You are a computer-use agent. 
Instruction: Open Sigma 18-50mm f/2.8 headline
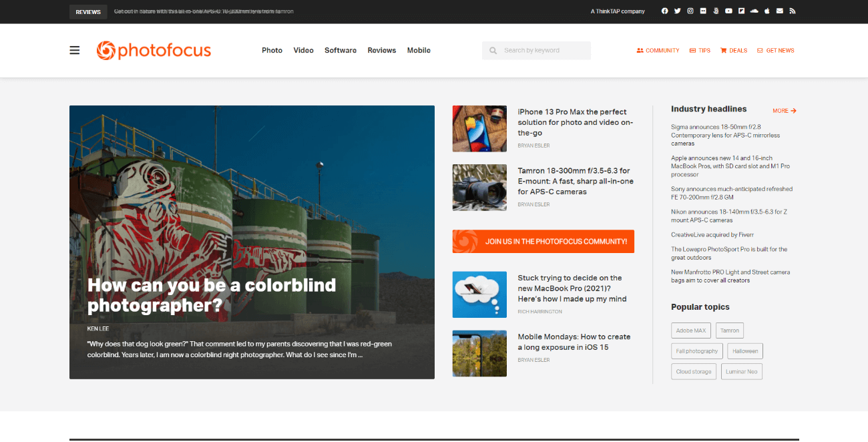pos(725,135)
